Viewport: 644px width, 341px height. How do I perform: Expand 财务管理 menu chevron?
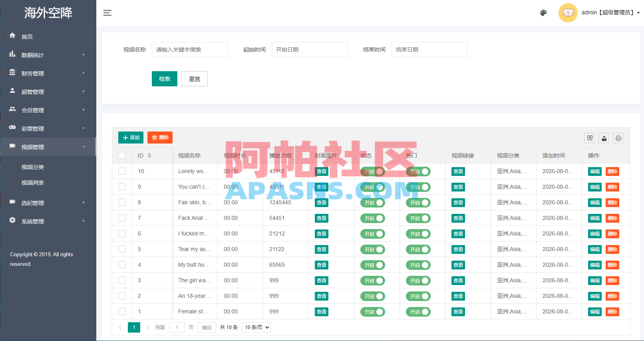83,73
